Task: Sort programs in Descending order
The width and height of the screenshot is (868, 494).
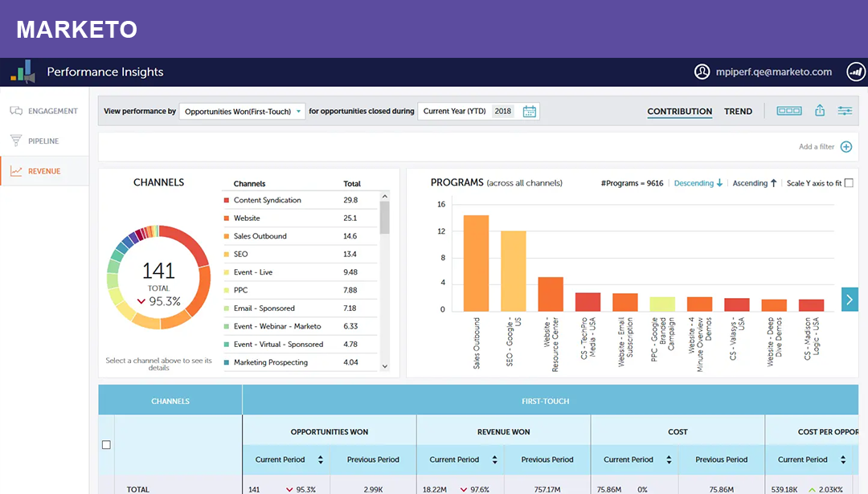Action: tap(698, 183)
